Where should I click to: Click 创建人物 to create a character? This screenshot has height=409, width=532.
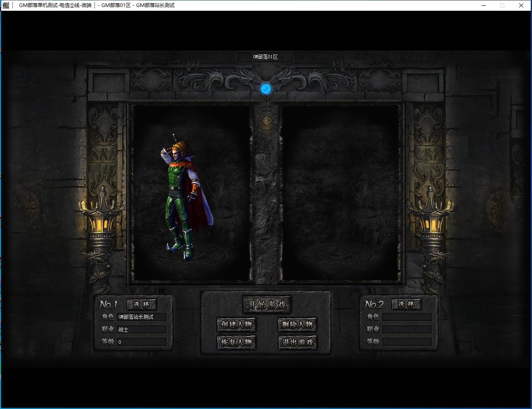236,325
